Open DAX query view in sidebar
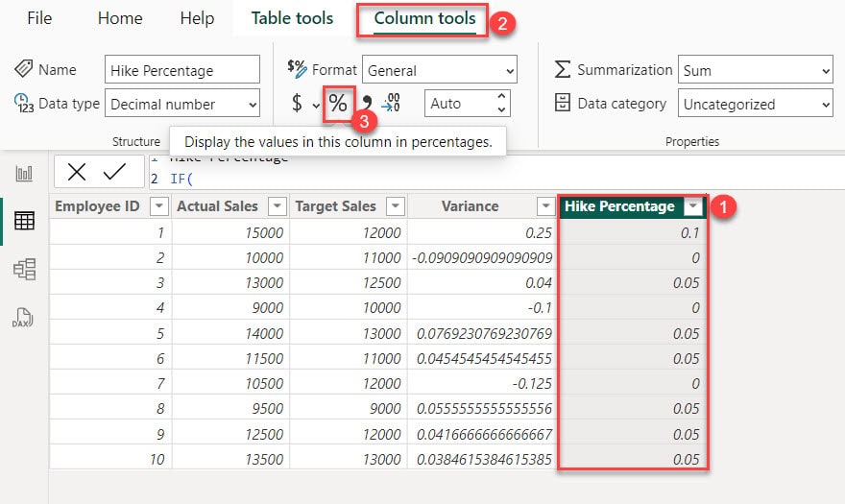Image resolution: width=845 pixels, height=504 pixels. click(x=23, y=318)
